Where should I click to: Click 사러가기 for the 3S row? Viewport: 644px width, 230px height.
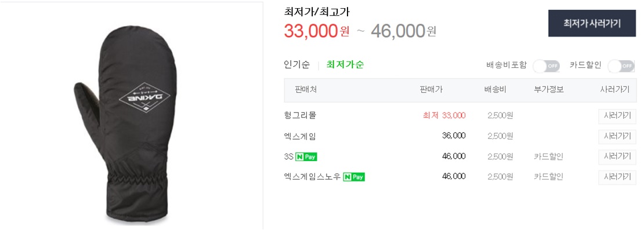coord(617,156)
